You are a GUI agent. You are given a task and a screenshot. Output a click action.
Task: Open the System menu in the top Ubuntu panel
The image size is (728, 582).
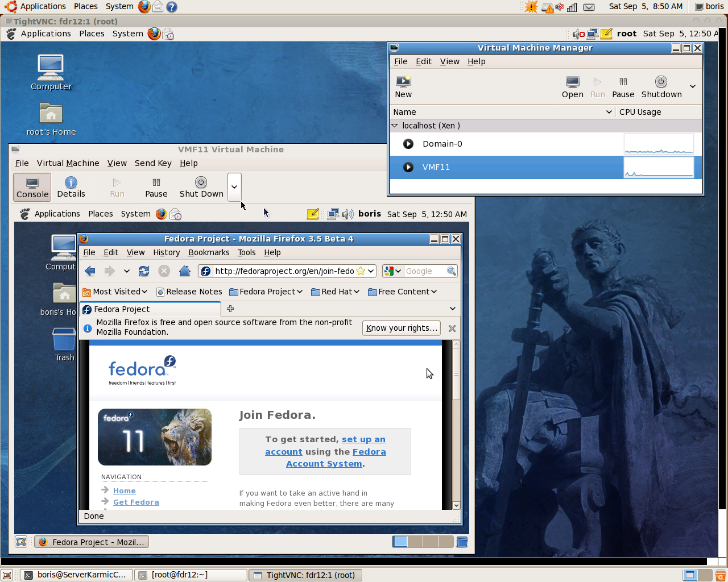(119, 6)
